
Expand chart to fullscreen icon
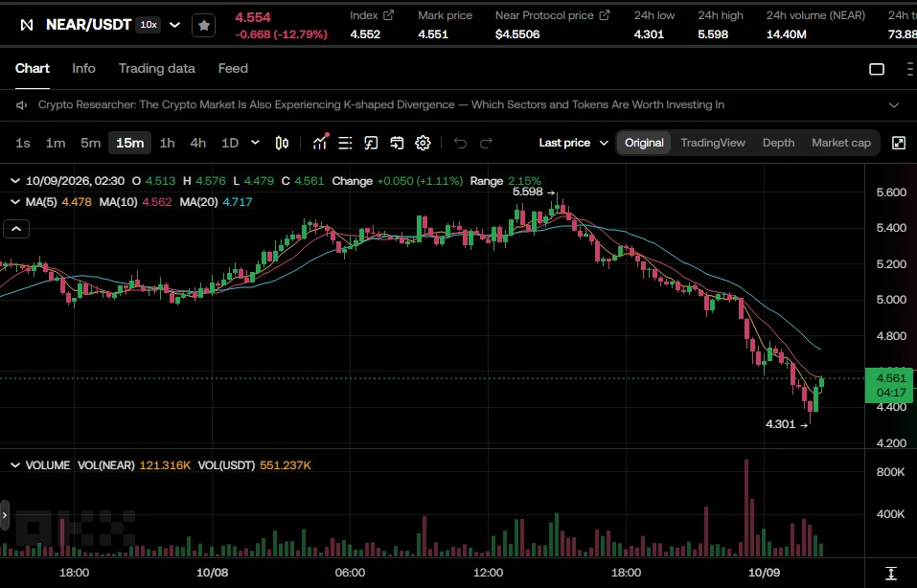[899, 143]
